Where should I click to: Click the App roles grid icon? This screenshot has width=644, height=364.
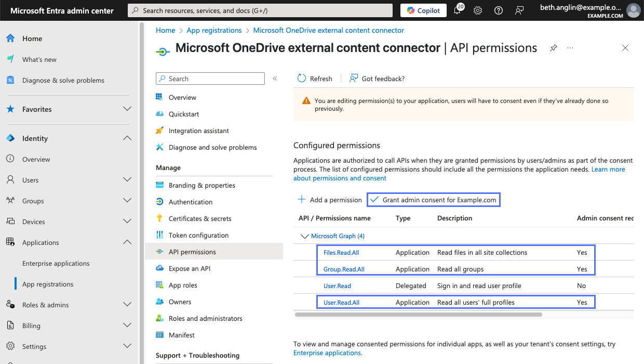(x=159, y=285)
